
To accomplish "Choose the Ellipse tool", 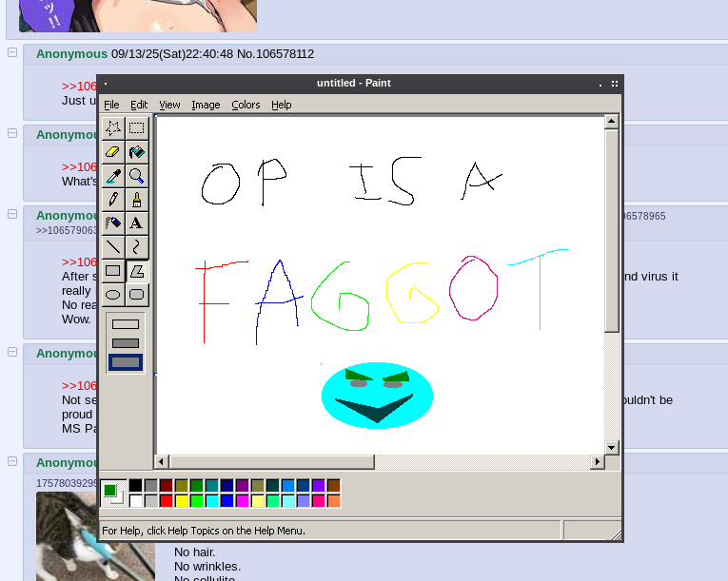I will pyautogui.click(x=113, y=295).
